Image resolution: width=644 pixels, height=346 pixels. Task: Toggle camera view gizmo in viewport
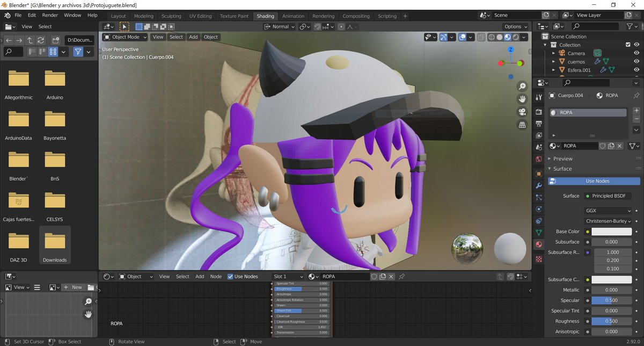[x=522, y=112]
